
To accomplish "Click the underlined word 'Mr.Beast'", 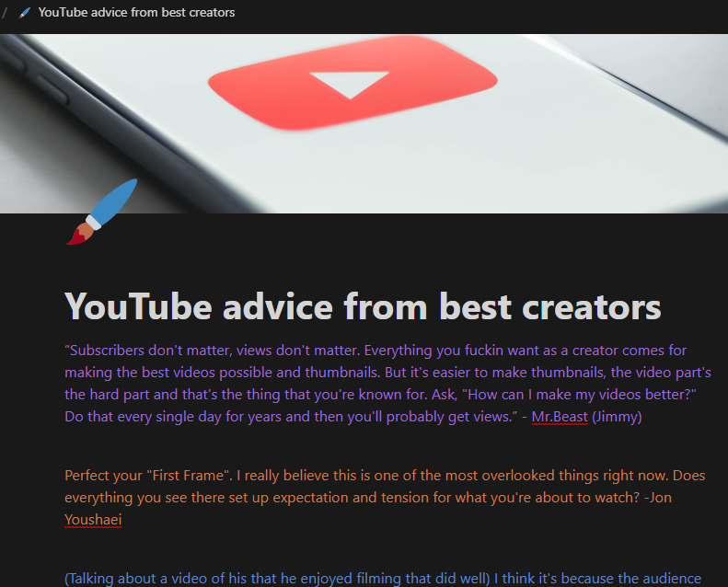I will pyautogui.click(x=560, y=417).
